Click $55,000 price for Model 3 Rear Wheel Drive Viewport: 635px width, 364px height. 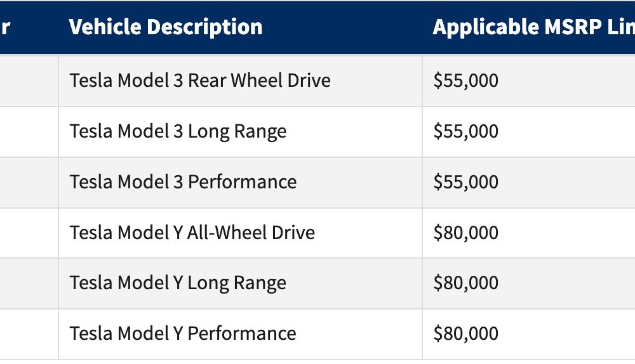(x=465, y=81)
